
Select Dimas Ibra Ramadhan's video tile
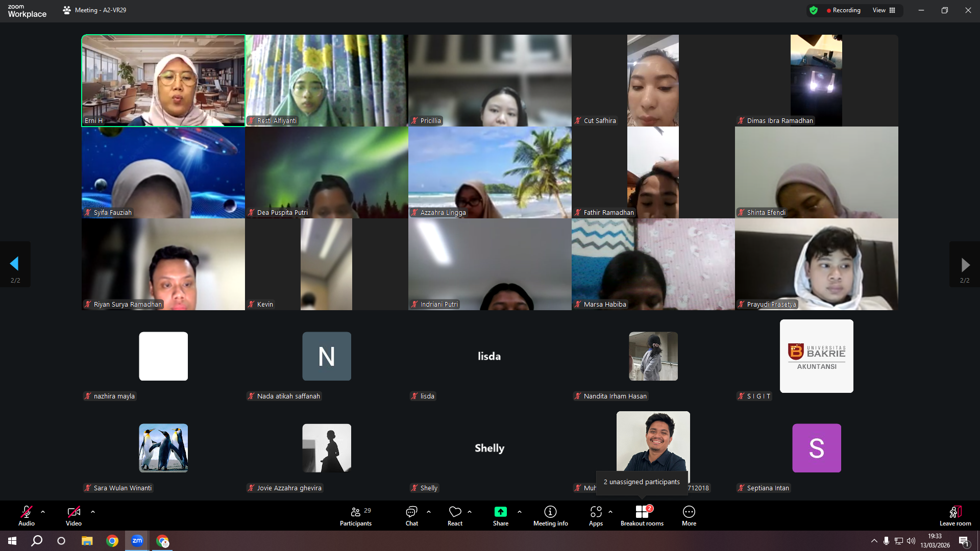[x=817, y=81]
